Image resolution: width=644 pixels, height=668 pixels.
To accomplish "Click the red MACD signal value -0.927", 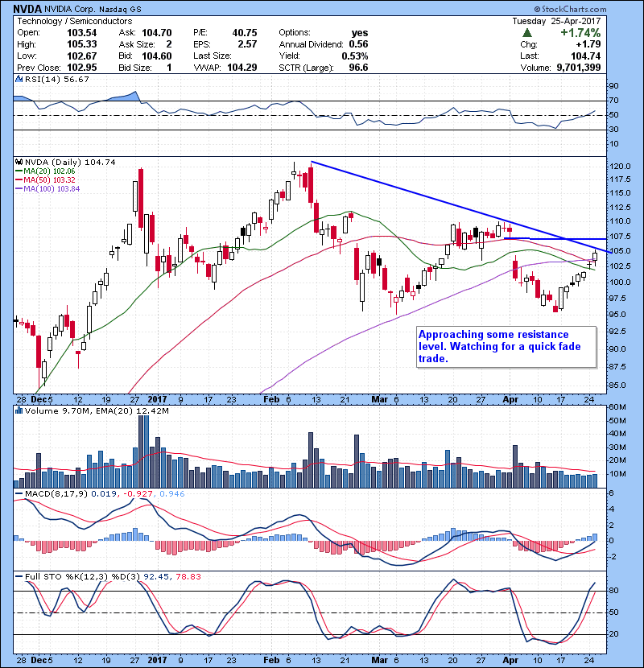I will [x=138, y=494].
